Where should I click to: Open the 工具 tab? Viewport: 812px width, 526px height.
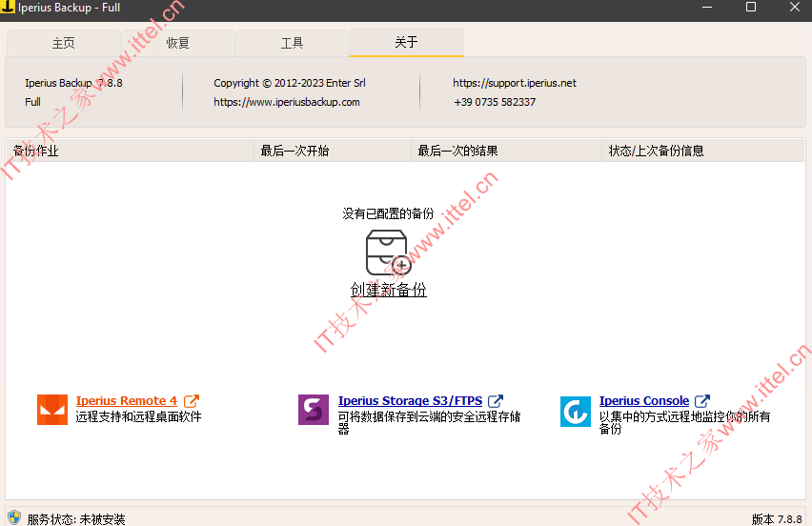(292, 43)
